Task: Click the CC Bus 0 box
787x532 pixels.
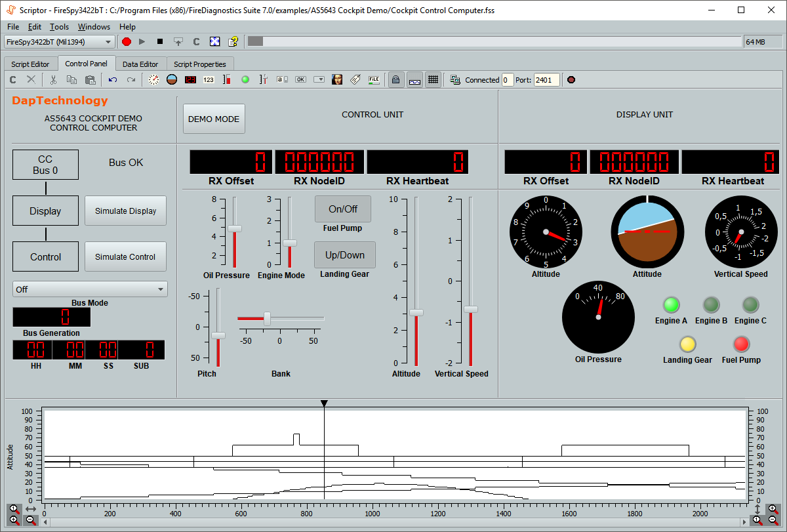Action: [45, 164]
